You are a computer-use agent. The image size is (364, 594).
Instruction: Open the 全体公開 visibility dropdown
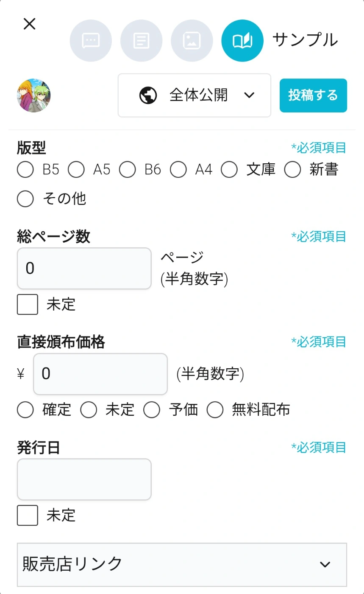pyautogui.click(x=195, y=95)
